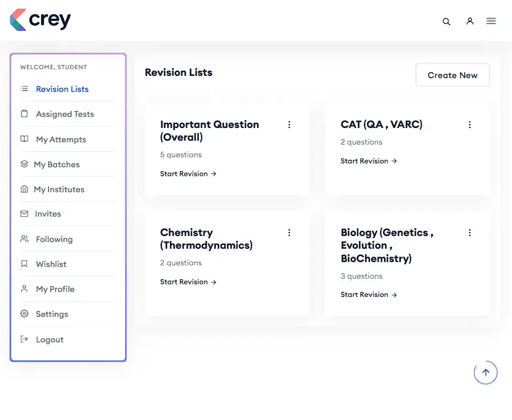Viewport: 512px width, 420px height.
Task: Open three-dot menu on CAT (QA, VARC) card
Action: [469, 125]
